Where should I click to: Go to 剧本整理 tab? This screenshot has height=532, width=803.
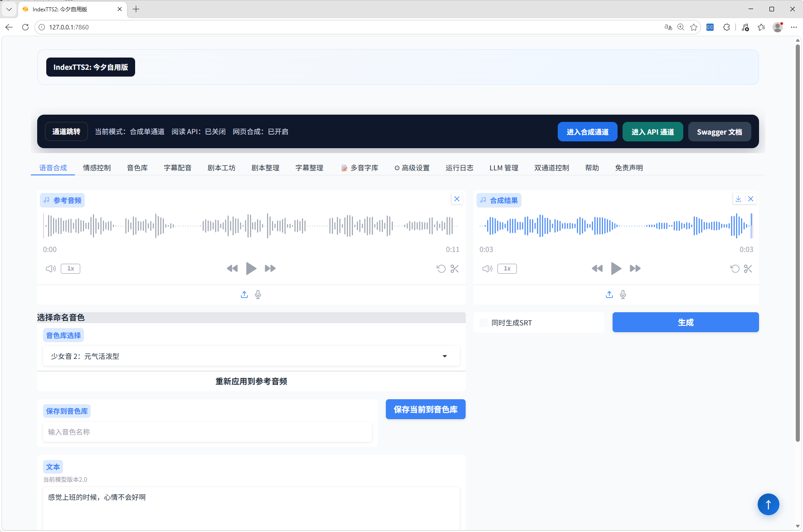pos(266,168)
